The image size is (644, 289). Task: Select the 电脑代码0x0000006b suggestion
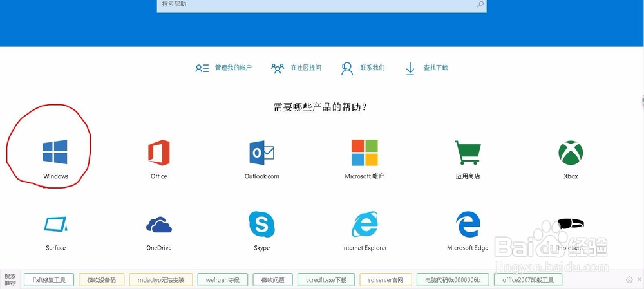453,280
